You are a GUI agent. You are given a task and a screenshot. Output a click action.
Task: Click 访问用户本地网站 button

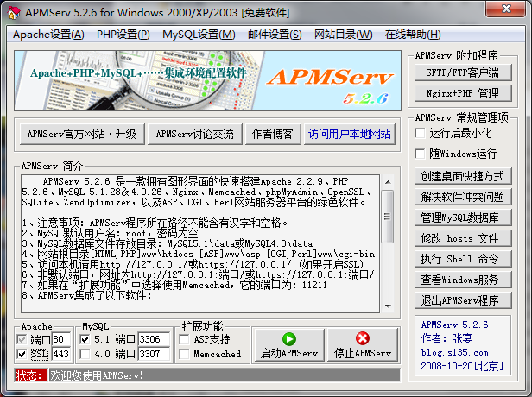(350, 134)
